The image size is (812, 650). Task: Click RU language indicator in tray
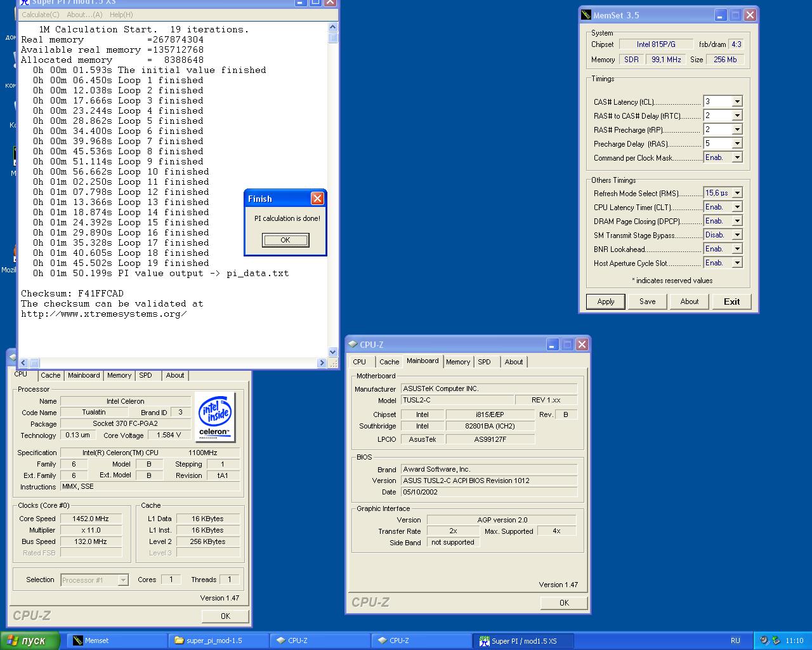735,640
